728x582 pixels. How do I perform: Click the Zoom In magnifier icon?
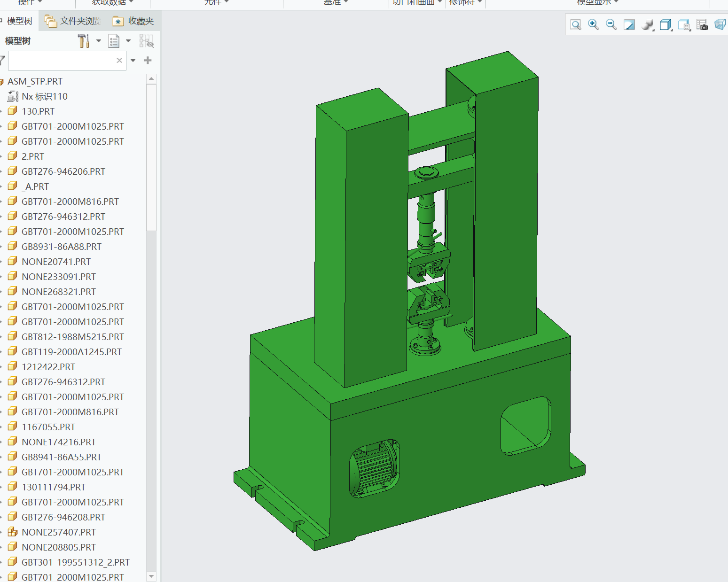[x=593, y=24]
